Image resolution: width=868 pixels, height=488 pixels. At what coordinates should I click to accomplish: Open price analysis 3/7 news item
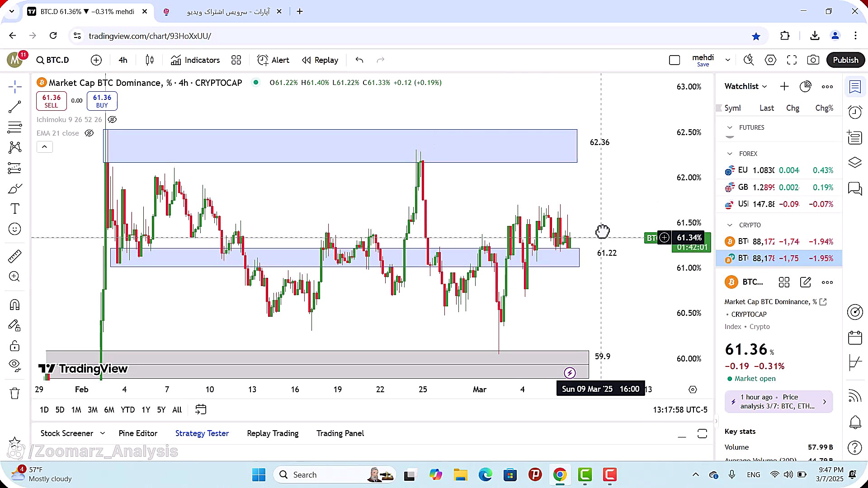[x=778, y=402]
